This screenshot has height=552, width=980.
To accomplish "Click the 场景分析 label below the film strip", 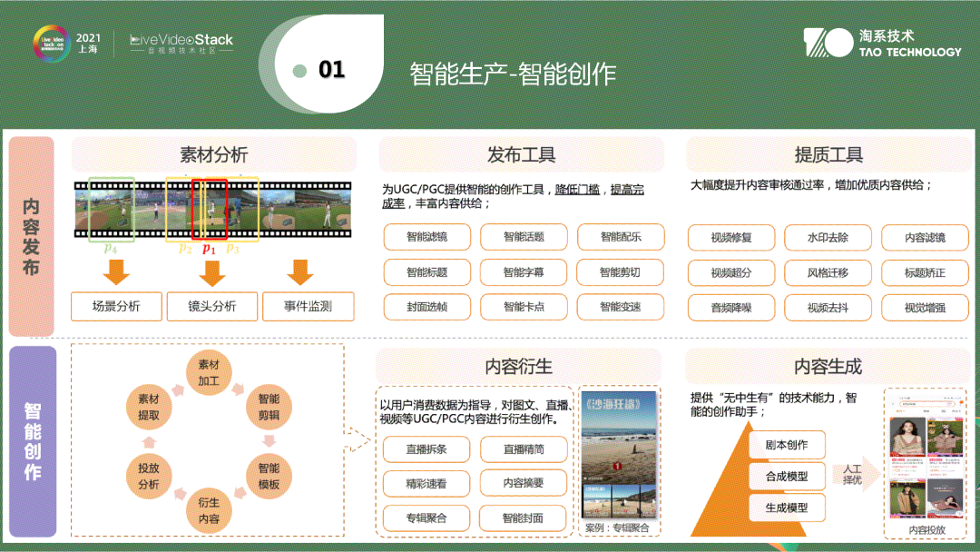I will (115, 307).
